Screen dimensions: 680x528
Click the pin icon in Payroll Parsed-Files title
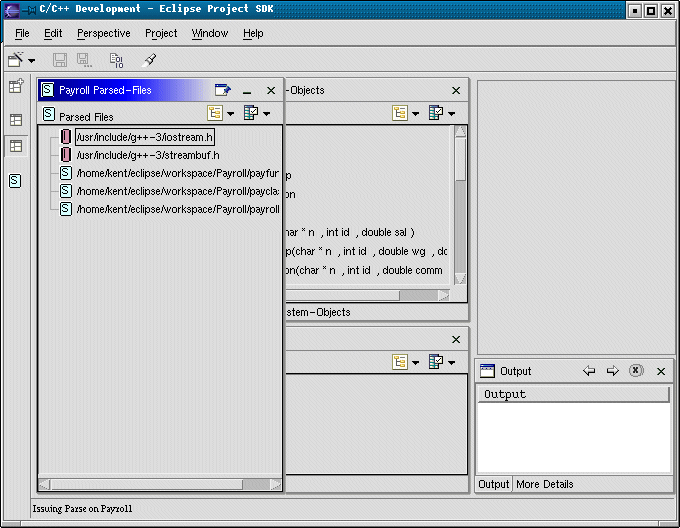(223, 90)
